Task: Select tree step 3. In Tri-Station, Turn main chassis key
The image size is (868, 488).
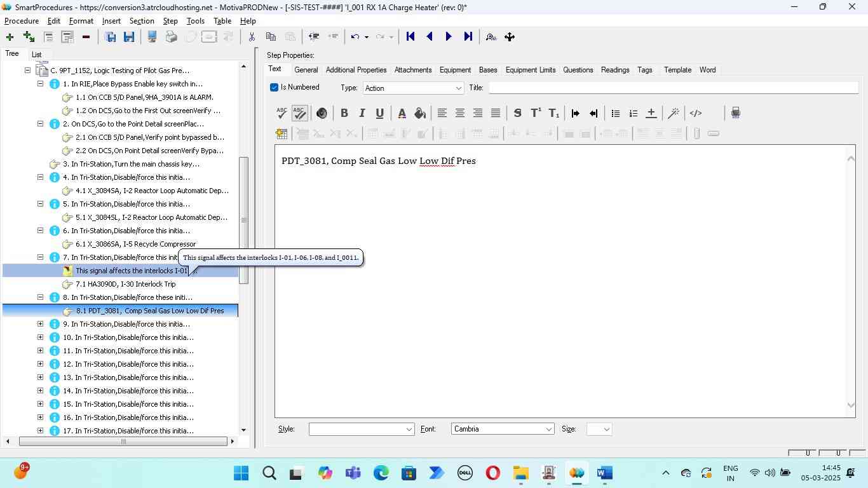Action: [131, 164]
